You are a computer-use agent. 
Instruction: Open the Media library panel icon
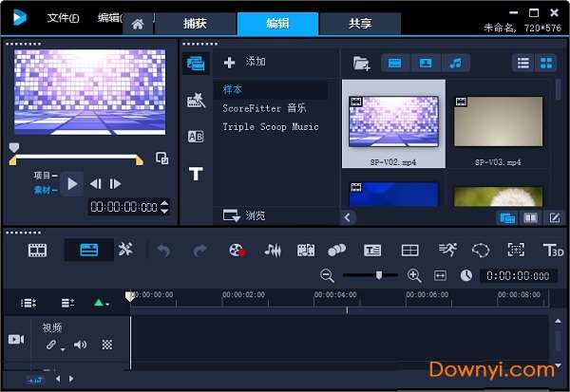click(196, 64)
